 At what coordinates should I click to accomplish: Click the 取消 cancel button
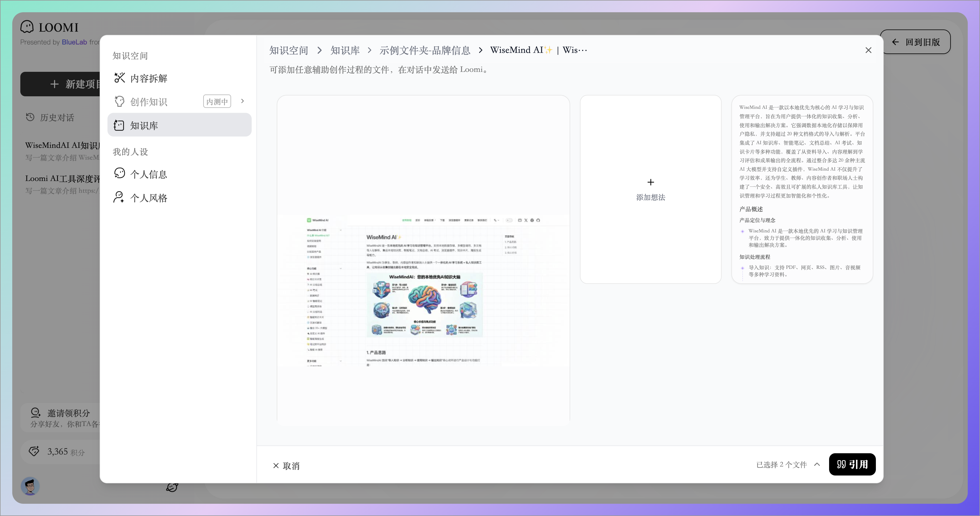(x=286, y=465)
